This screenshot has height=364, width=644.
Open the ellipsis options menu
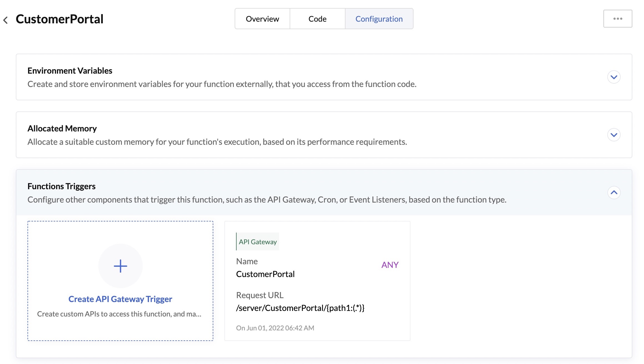pyautogui.click(x=618, y=18)
